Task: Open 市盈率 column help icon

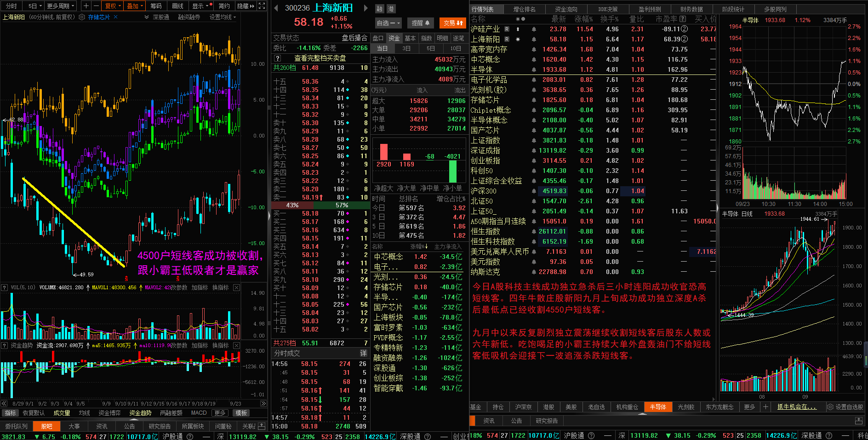Action: pyautogui.click(x=683, y=19)
